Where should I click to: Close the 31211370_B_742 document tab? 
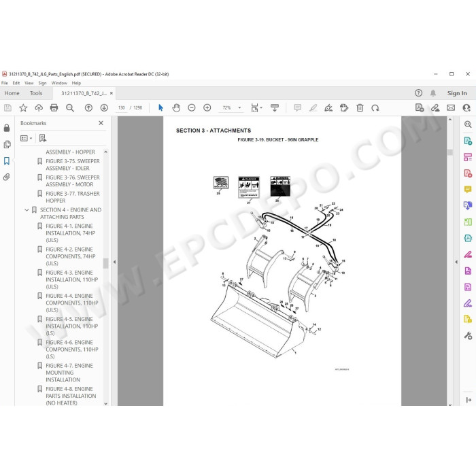[x=112, y=93]
